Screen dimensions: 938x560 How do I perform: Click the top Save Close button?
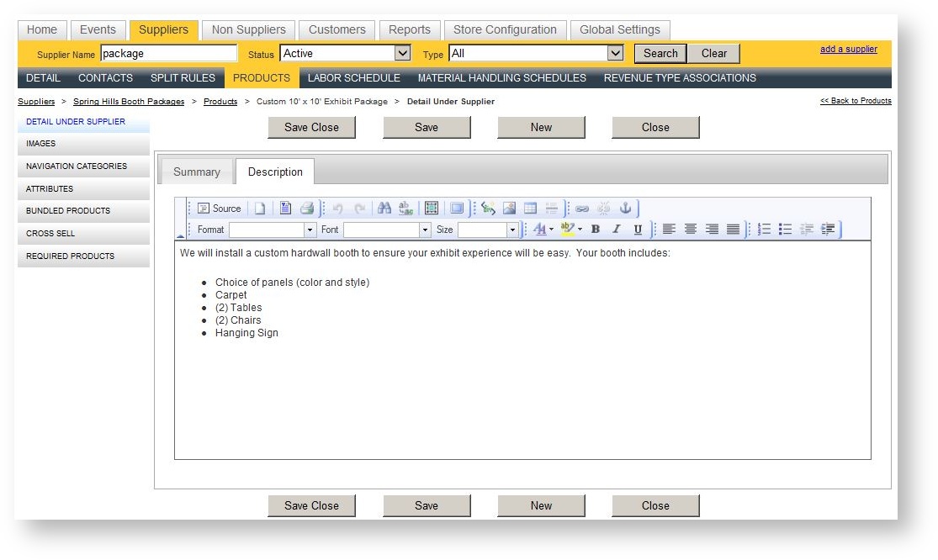311,128
